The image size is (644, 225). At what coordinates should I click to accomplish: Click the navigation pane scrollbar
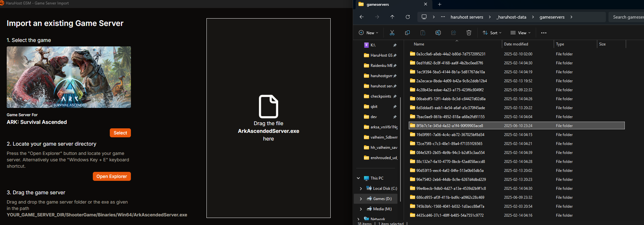click(x=400, y=149)
